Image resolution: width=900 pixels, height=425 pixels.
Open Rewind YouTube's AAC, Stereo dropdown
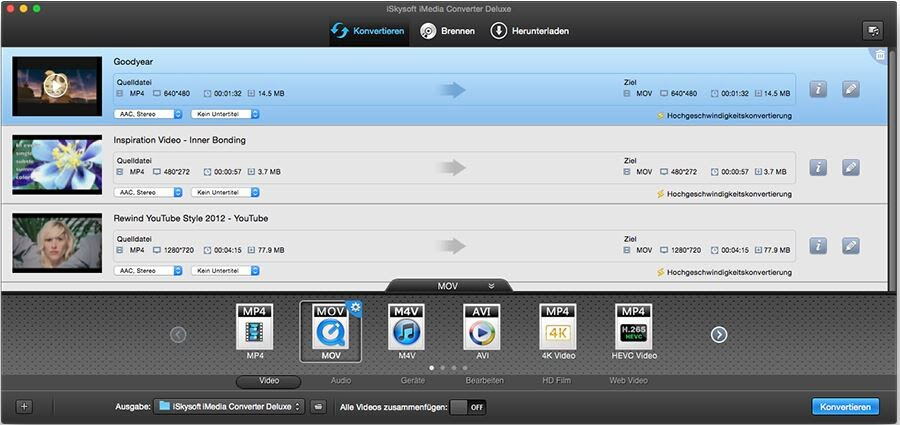click(x=148, y=271)
